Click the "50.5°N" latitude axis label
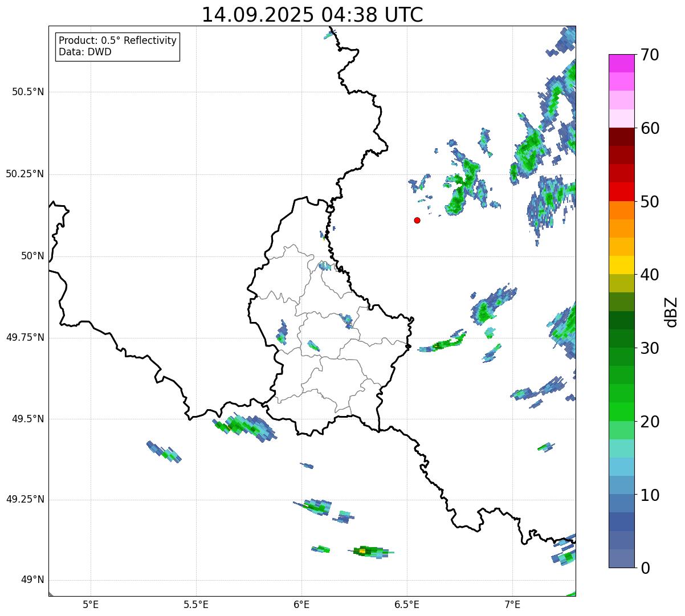Image resolution: width=685 pixels, height=616 pixels. 28,92
